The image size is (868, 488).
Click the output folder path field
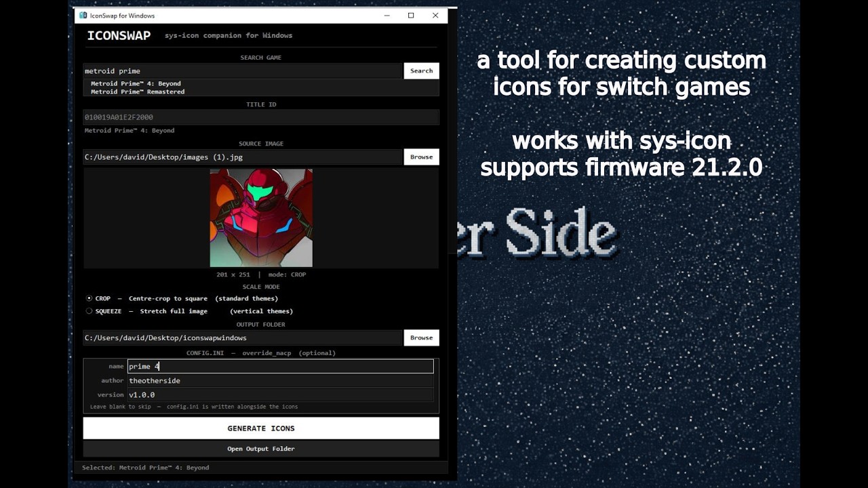pyautogui.click(x=243, y=338)
